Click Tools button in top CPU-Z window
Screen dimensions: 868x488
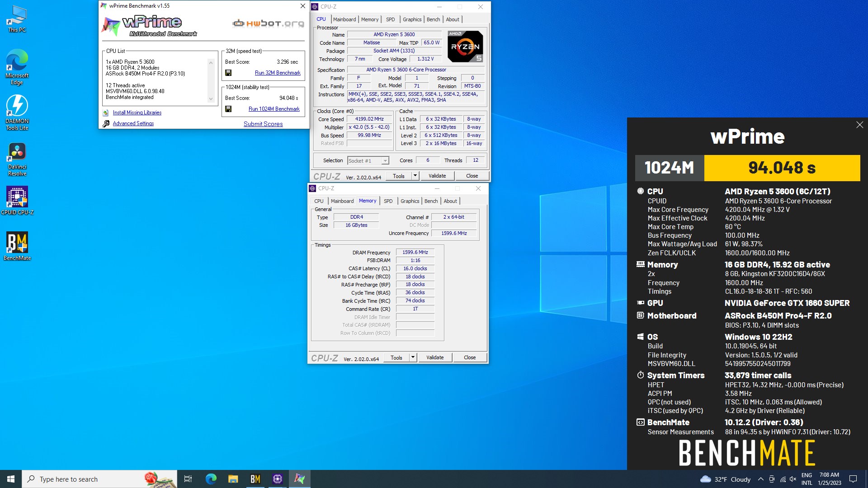coord(399,176)
